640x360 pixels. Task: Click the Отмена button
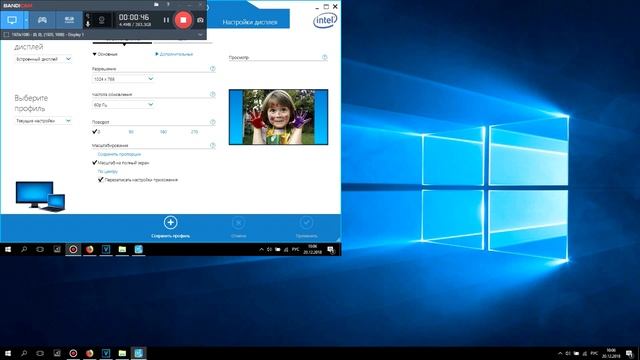[238, 227]
